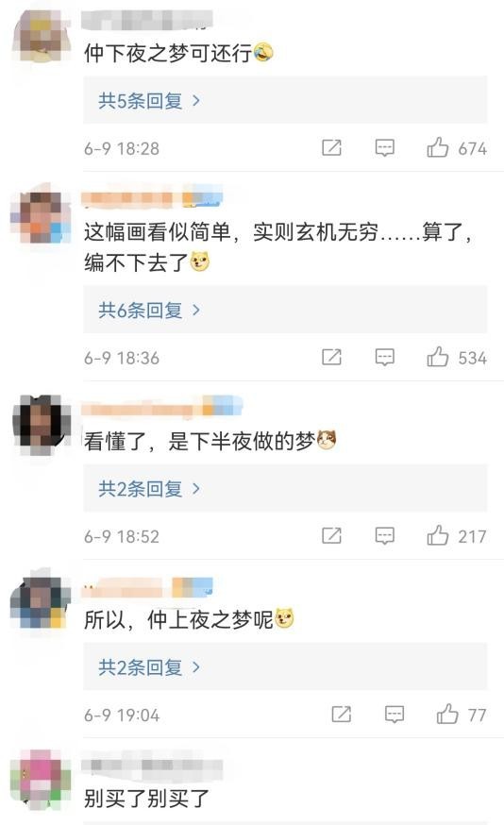Repost the 6-9 18:52 comment
The width and height of the screenshot is (504, 825).
(x=331, y=535)
